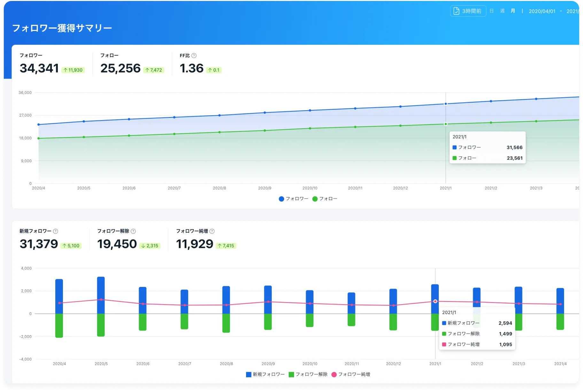Click the 2020/4 green フォロワー解除 bar
The width and height of the screenshot is (583, 392).
[59, 326]
